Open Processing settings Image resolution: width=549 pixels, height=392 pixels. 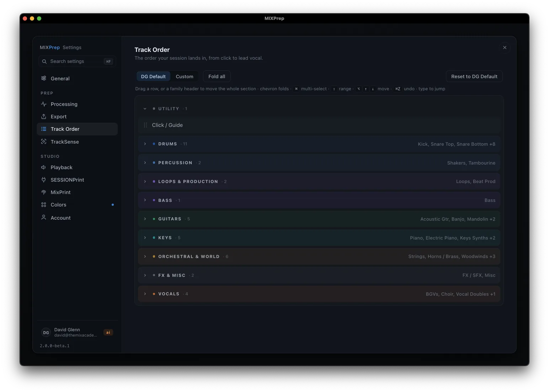point(77,104)
